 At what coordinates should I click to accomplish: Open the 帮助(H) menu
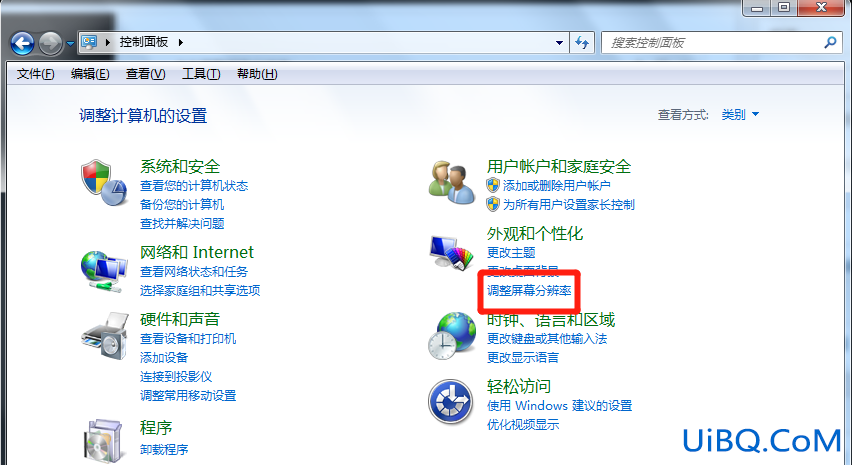257,74
